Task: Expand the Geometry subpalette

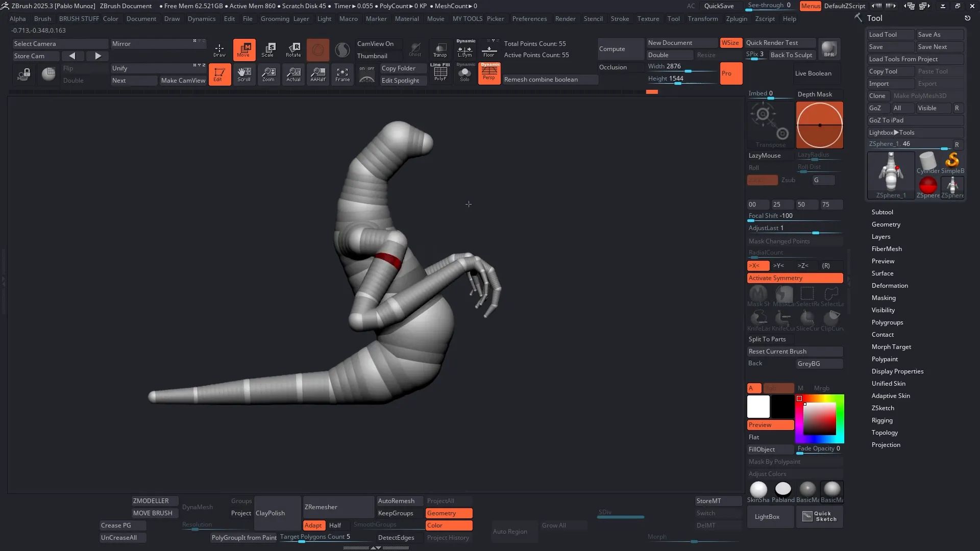Action: (x=886, y=224)
